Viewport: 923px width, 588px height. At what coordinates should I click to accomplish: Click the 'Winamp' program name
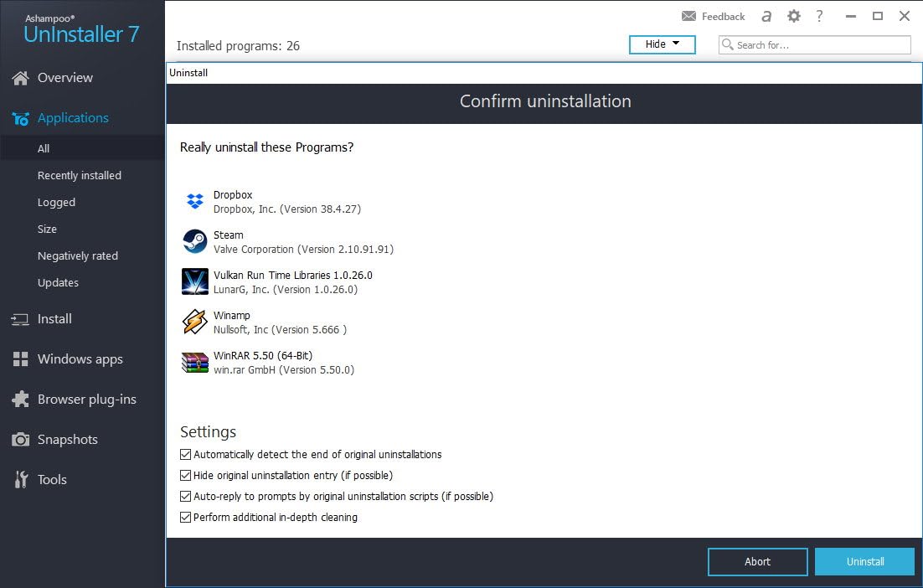(x=232, y=316)
